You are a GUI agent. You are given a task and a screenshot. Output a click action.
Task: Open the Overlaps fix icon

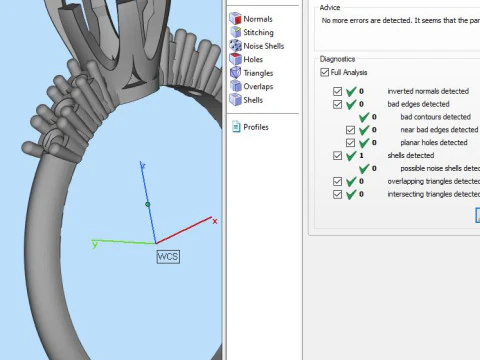tap(235, 86)
